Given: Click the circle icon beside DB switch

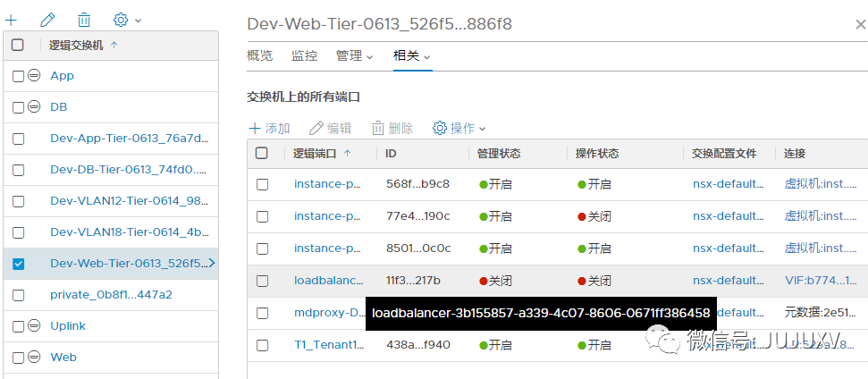Looking at the screenshot, I should point(34,106).
